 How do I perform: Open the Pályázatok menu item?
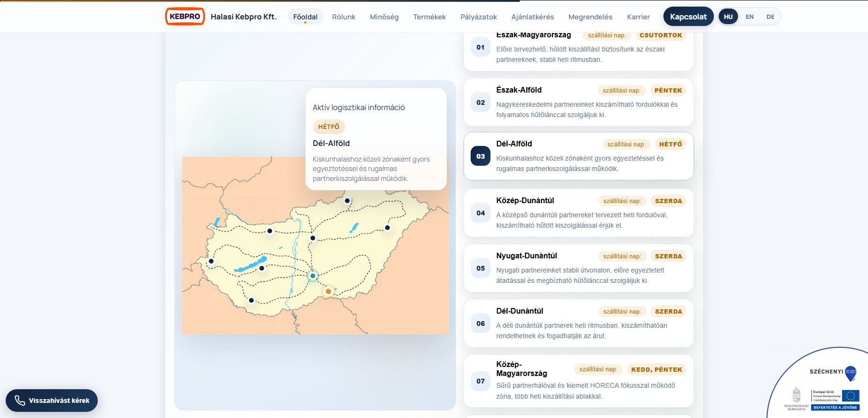(x=479, y=17)
